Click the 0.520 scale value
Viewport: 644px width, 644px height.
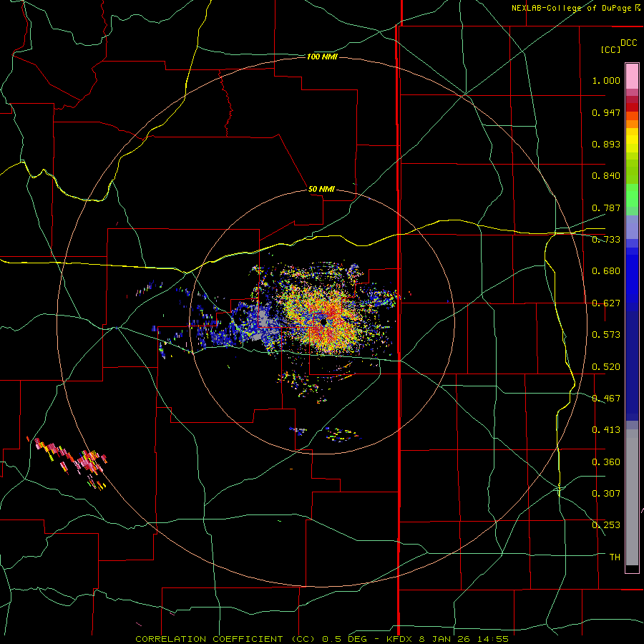click(606, 366)
